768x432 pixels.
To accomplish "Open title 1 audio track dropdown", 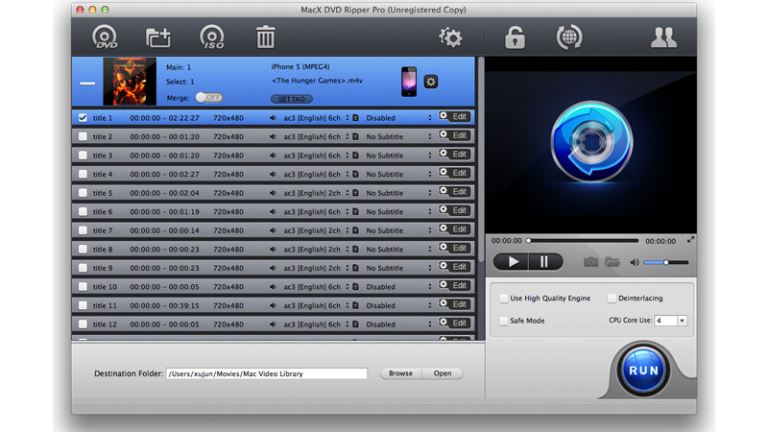I will 347,118.
